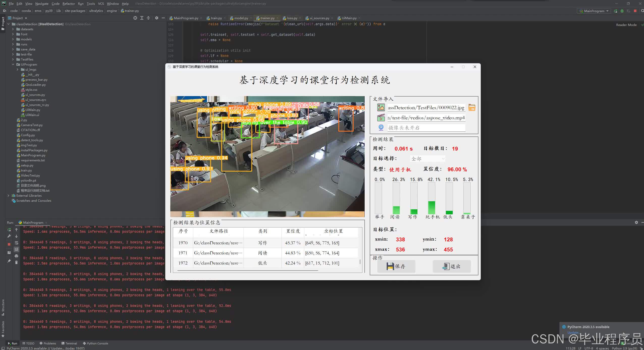Click print icon in Run console
The image size is (644, 350).
tap(16, 256)
